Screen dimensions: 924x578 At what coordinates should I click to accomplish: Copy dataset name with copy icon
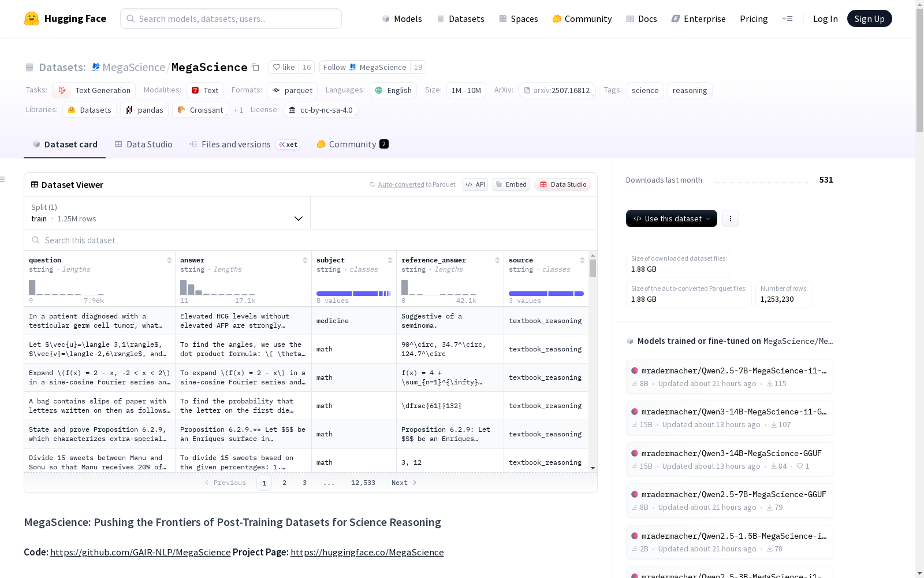(x=255, y=67)
